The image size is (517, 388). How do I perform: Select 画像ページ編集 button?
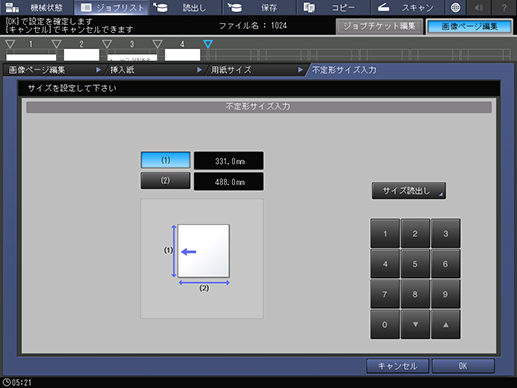pyautogui.click(x=469, y=26)
